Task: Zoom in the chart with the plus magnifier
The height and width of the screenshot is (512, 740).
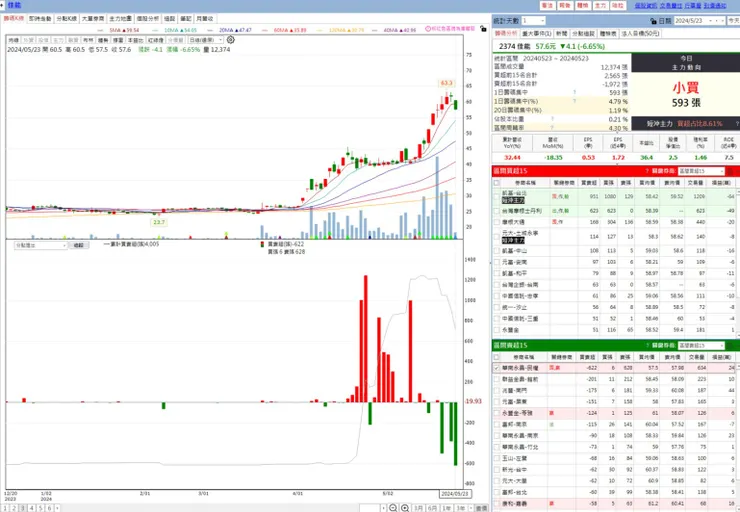Action: (405, 508)
